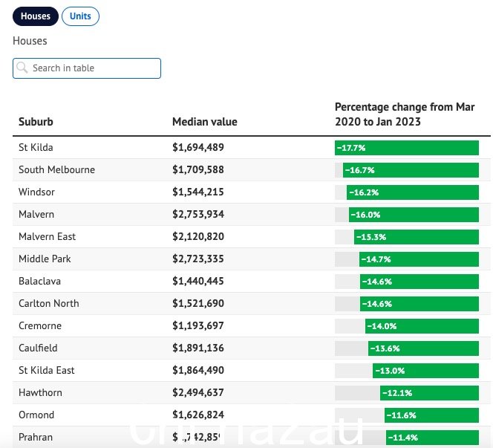Switch to the Units tab

pyautogui.click(x=80, y=16)
